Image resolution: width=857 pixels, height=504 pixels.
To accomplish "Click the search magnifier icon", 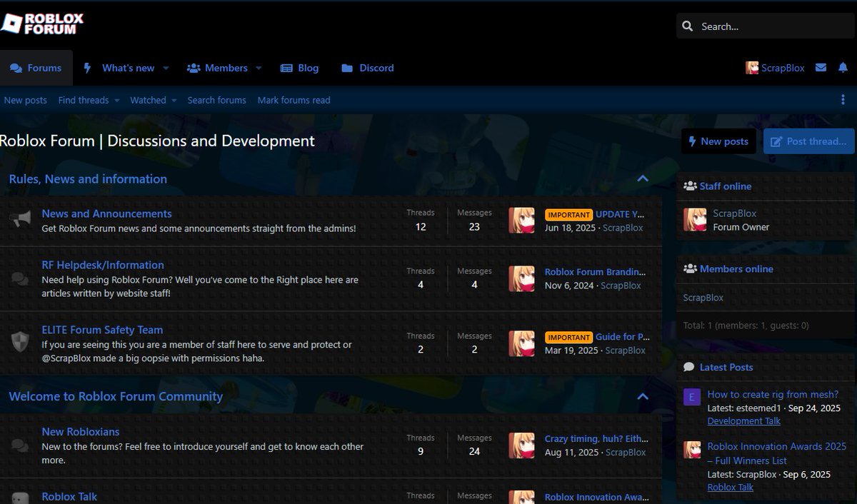I will point(688,26).
